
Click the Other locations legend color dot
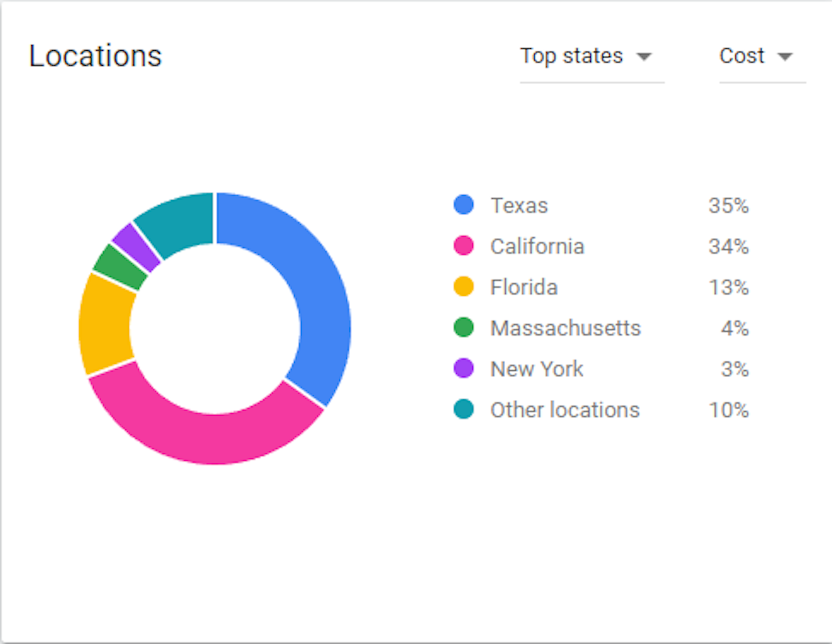click(x=464, y=409)
